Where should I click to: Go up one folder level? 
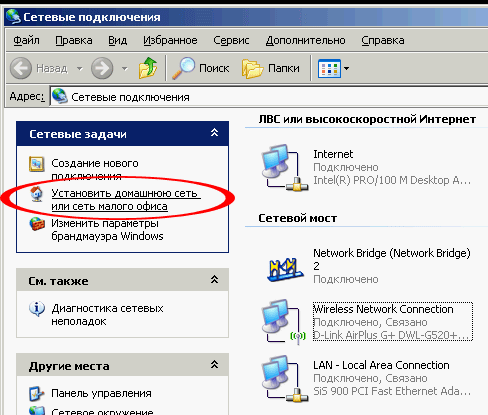pyautogui.click(x=148, y=68)
